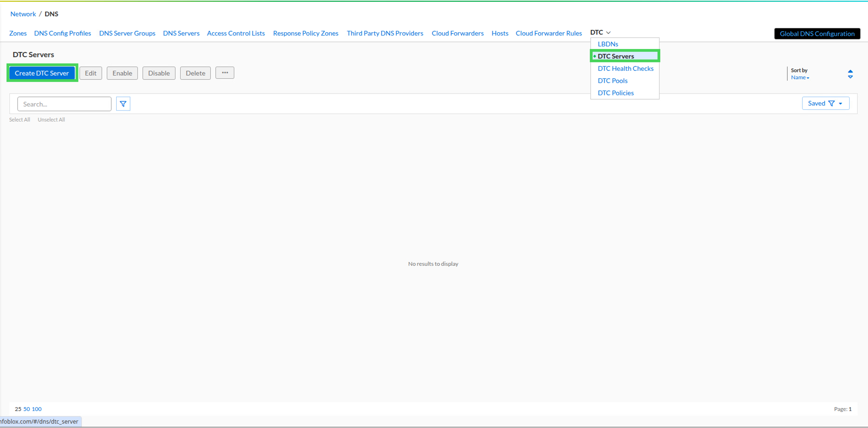This screenshot has width=868, height=428.
Task: Expand the DTC menu chevron
Action: [x=608, y=33]
